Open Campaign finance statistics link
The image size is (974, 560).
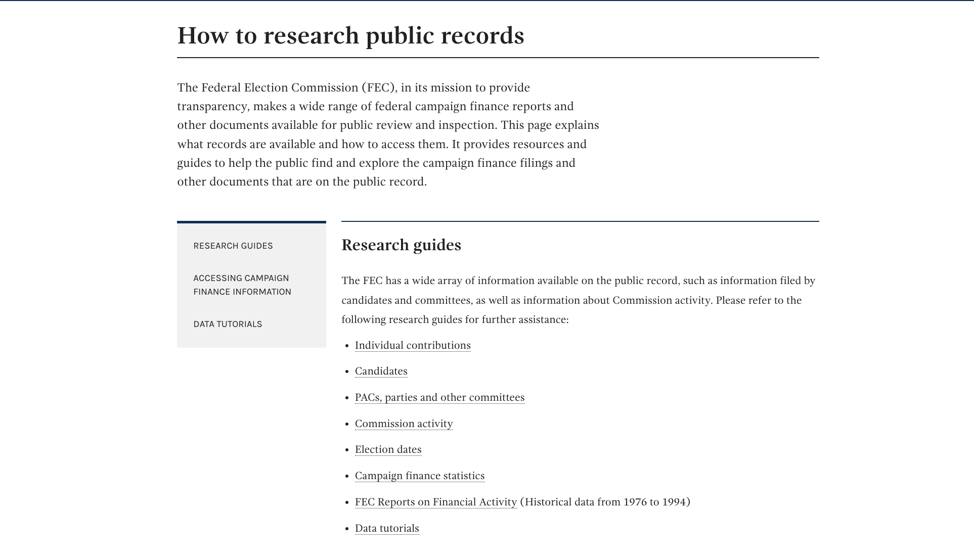click(420, 476)
